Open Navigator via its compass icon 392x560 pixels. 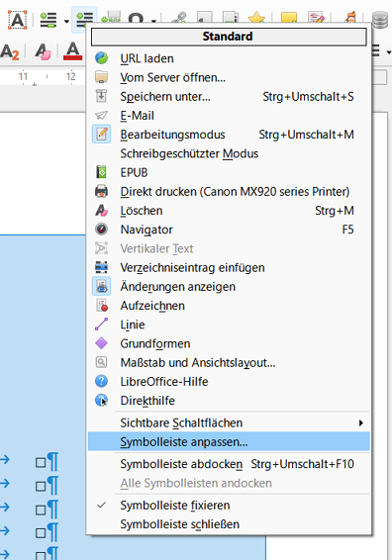(x=102, y=230)
